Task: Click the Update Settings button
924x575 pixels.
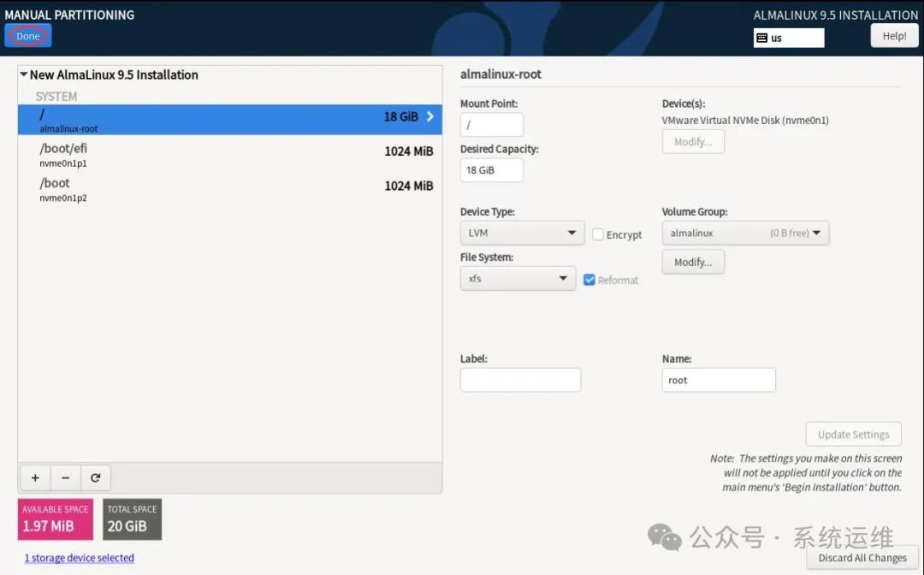Action: coord(853,434)
